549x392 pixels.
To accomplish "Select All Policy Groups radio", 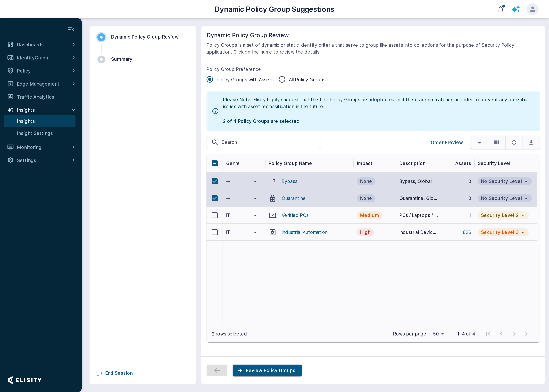I will (x=282, y=79).
